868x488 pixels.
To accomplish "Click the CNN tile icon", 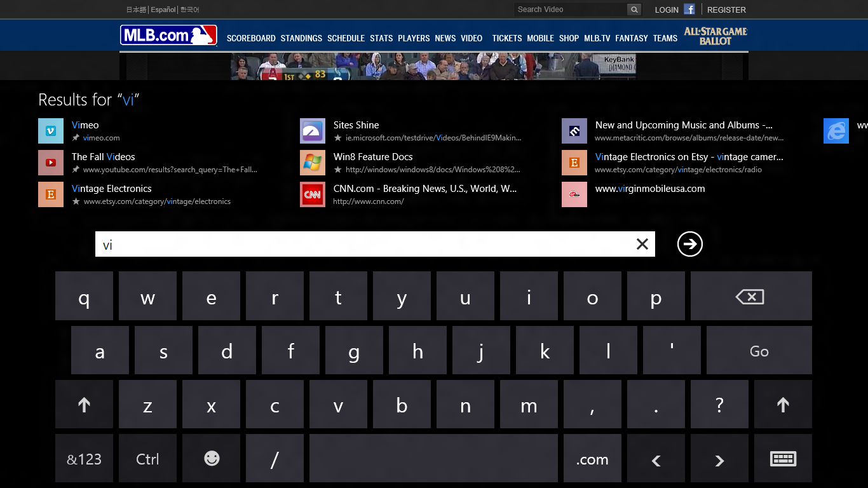I will coord(313,194).
